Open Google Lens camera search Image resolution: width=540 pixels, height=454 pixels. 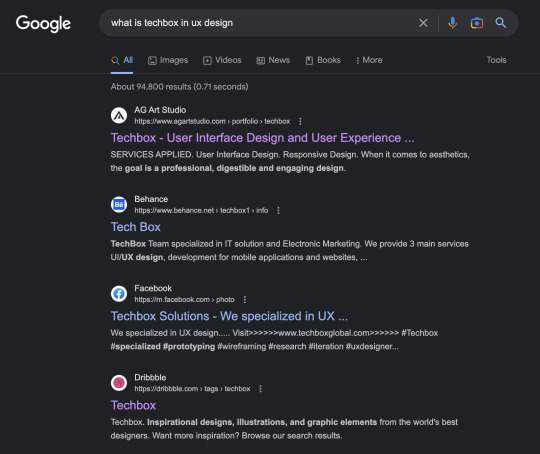coord(477,23)
